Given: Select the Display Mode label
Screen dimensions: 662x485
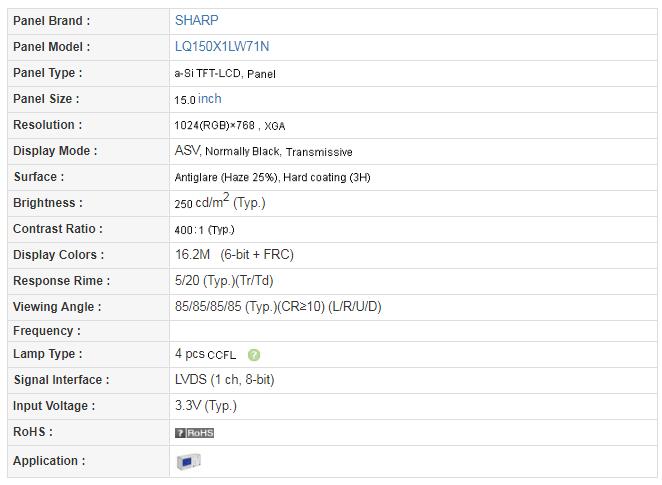Looking at the screenshot, I should (x=55, y=151).
